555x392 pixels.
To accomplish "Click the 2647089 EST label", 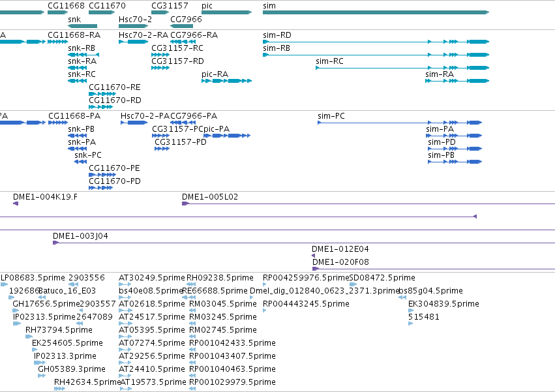I will pos(94,317).
